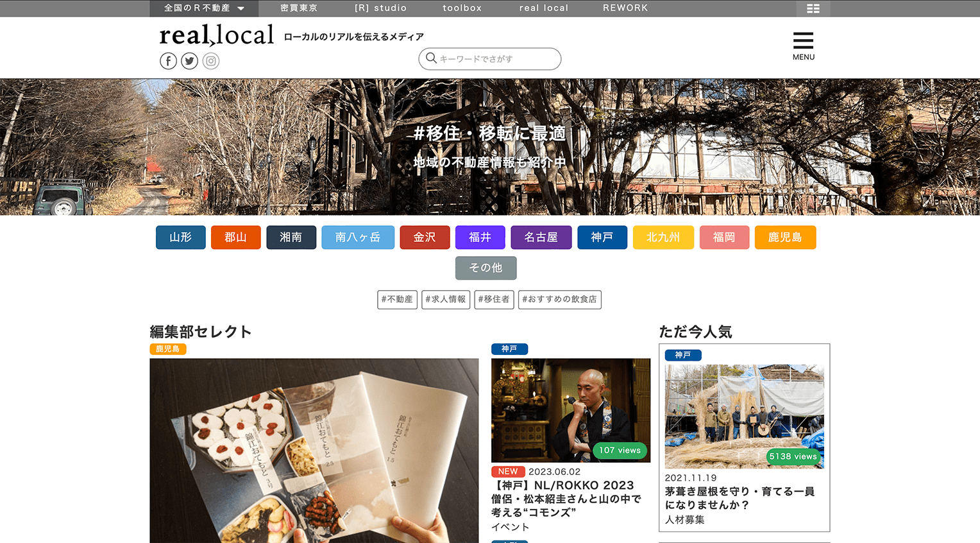
Task: Click the 編集部セレクト heading
Action: coord(201,332)
